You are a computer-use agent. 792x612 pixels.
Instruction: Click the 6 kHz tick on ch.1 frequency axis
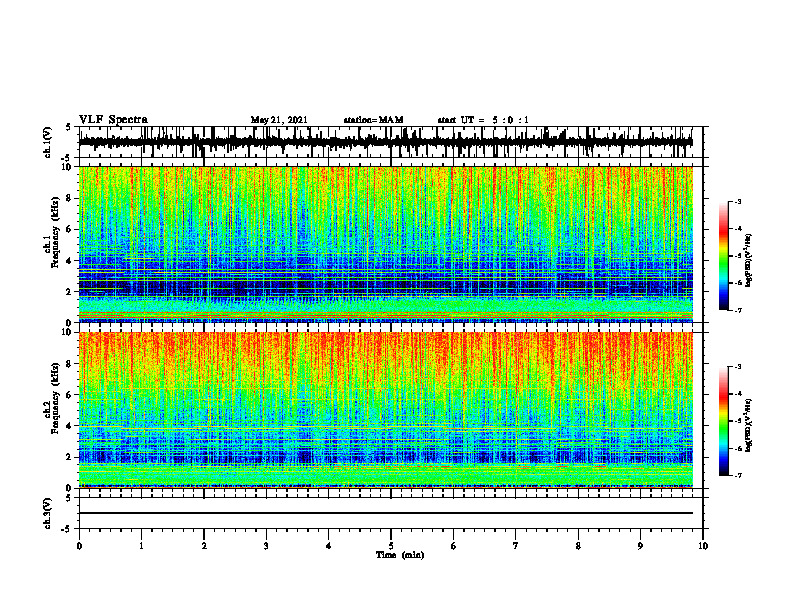tap(69, 229)
